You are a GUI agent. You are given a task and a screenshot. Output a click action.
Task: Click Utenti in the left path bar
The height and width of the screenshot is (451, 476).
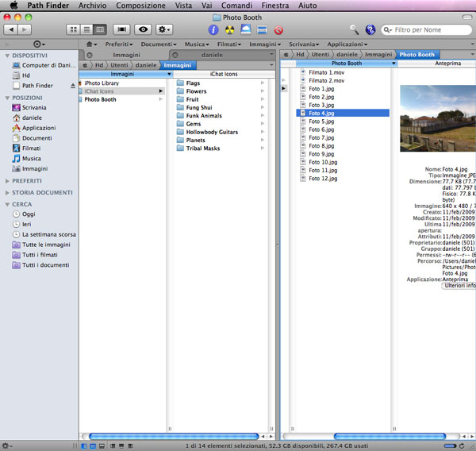click(121, 64)
